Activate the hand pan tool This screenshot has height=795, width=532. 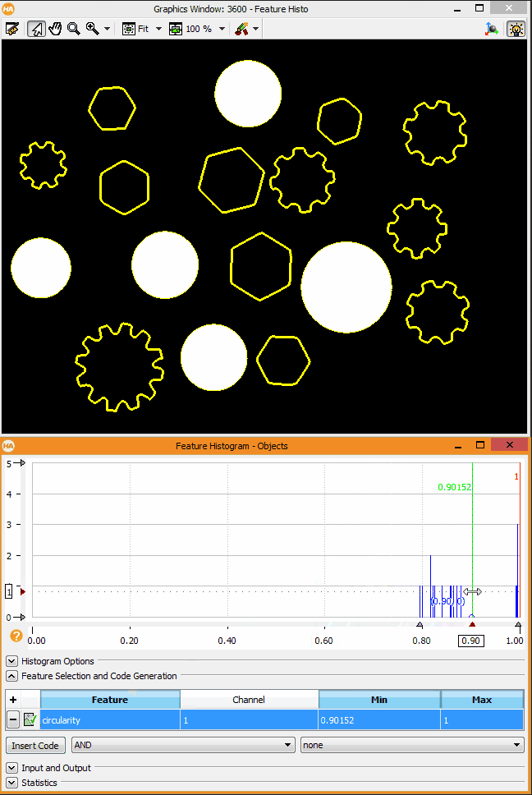point(55,29)
